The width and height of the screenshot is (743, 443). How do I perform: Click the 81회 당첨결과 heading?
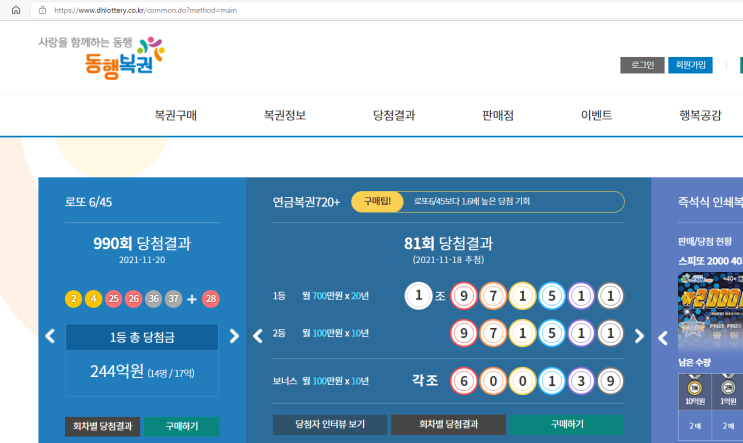tap(448, 244)
